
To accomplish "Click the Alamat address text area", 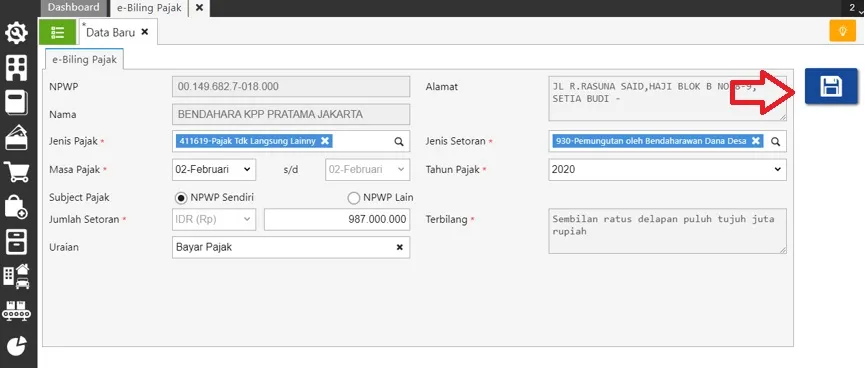I will (668, 99).
